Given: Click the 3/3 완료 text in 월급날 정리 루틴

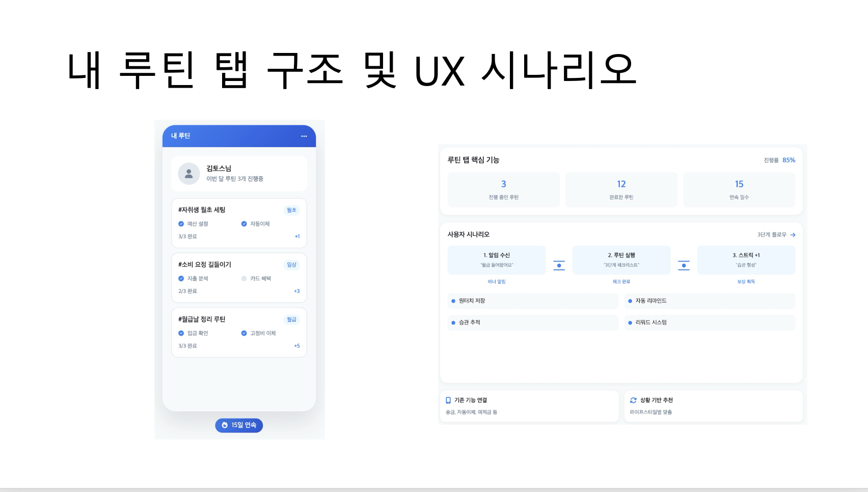Looking at the screenshot, I should (187, 346).
